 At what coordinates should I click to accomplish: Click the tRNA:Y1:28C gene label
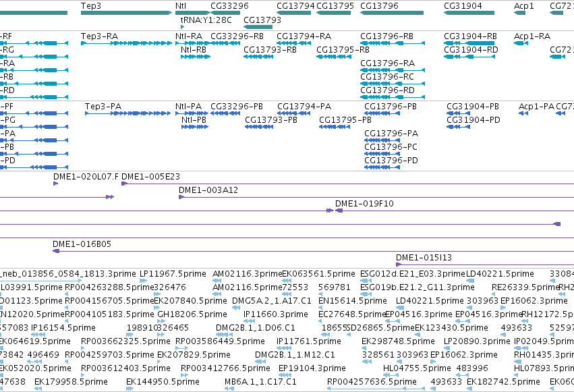point(206,20)
